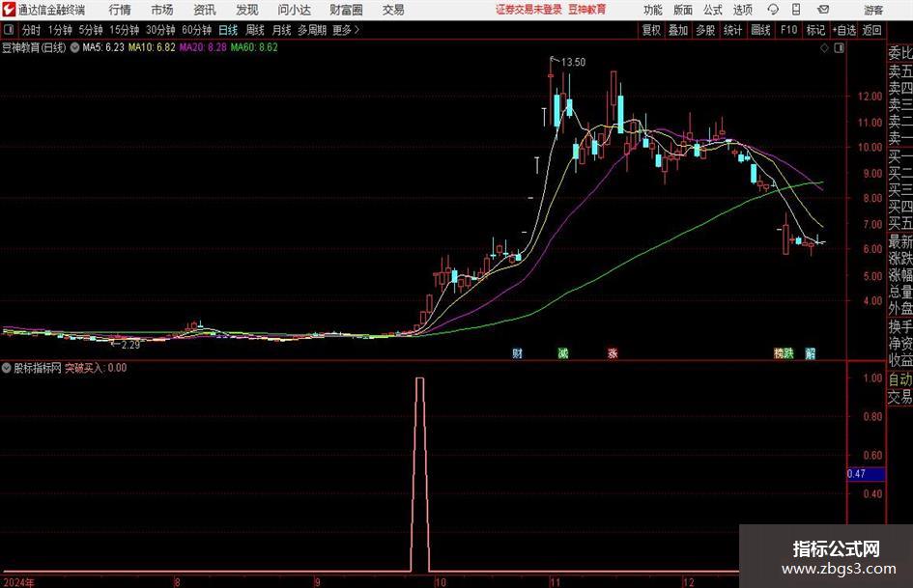Switch to 月线 monthly period
913x588 pixels.
tap(281, 30)
